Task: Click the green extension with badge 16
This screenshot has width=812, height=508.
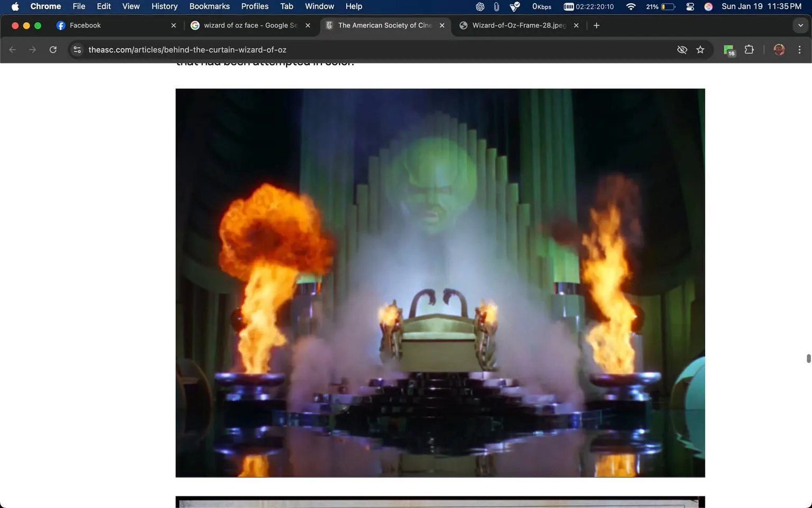Action: pos(729,49)
